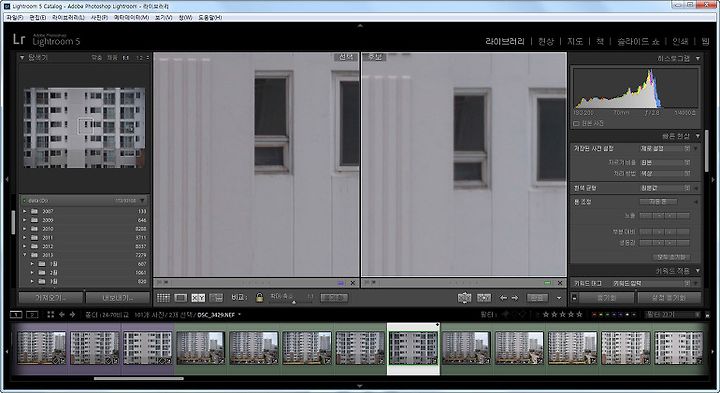Click the Make Select XY icon
The image size is (720, 393).
tap(484, 298)
